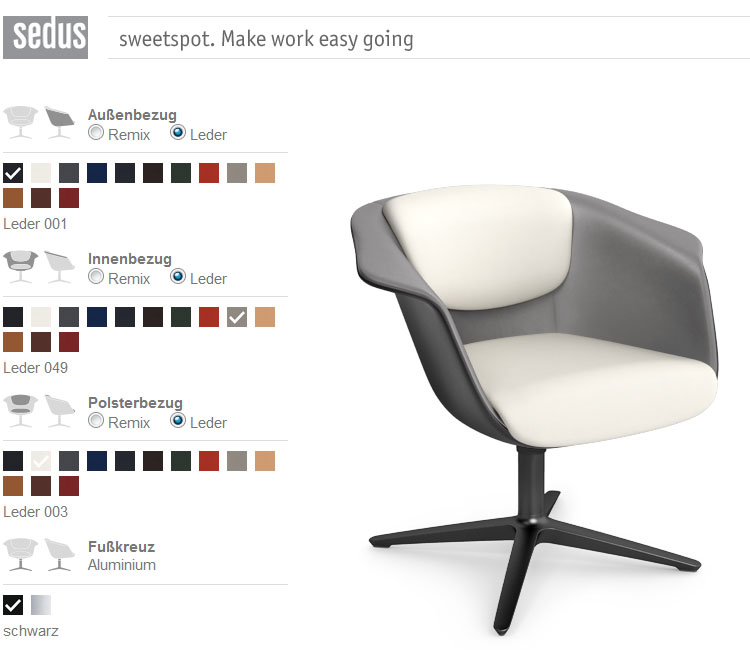This screenshot has width=750, height=650.
Task: Select Remix for Außenbezug
Action: coord(96,132)
